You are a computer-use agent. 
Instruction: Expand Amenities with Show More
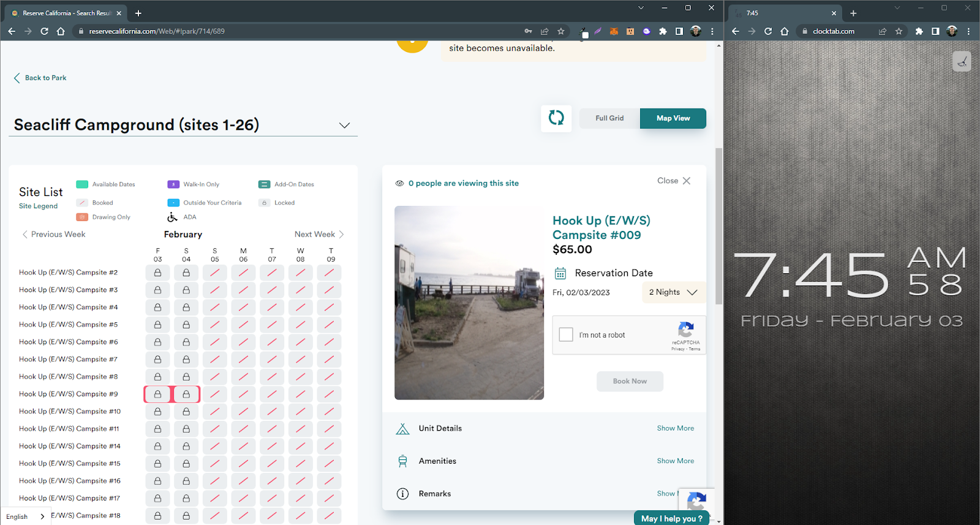pyautogui.click(x=676, y=461)
